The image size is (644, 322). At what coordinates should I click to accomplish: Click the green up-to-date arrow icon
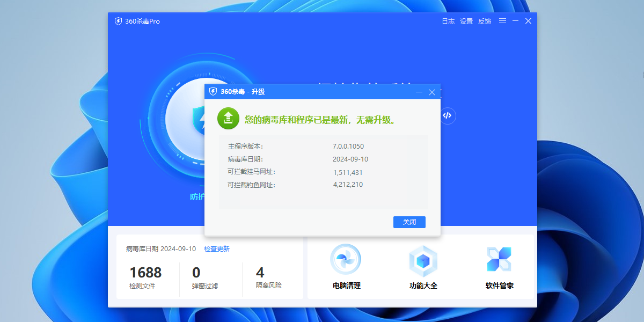(x=228, y=118)
